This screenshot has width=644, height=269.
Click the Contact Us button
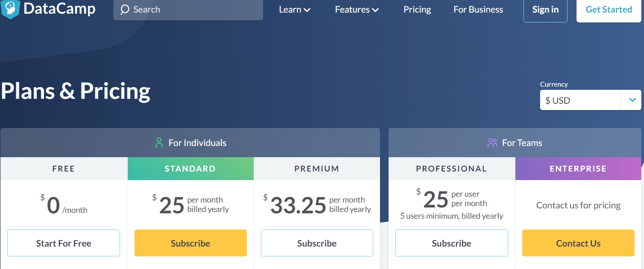(578, 243)
